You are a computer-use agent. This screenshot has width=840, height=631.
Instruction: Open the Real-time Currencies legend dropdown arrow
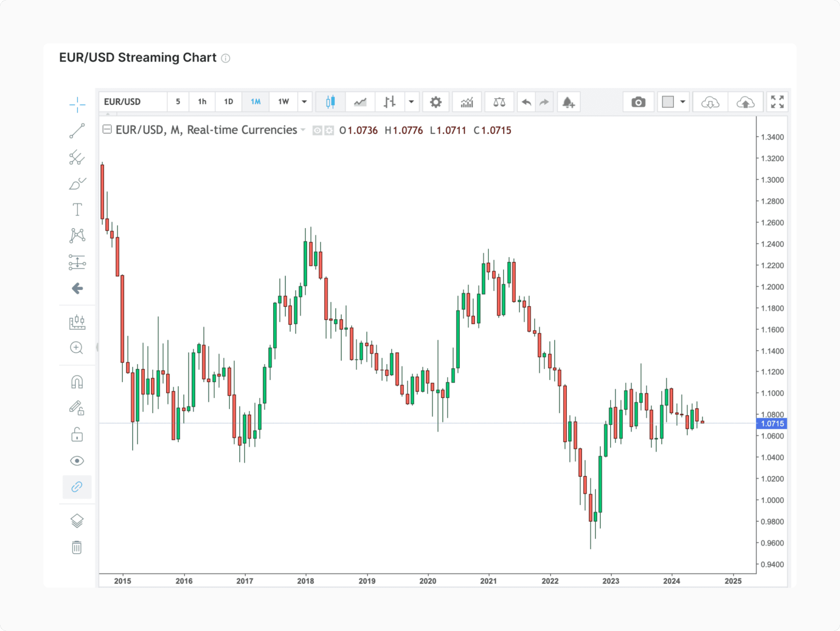303,130
